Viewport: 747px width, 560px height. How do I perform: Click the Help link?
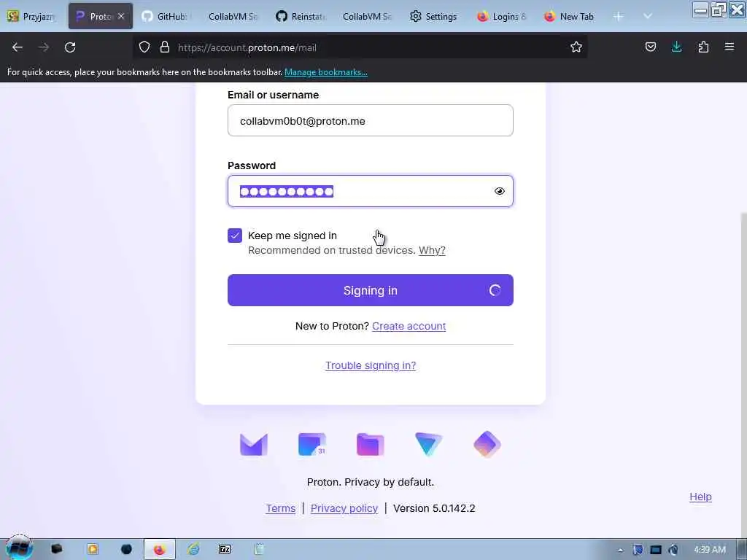point(700,497)
